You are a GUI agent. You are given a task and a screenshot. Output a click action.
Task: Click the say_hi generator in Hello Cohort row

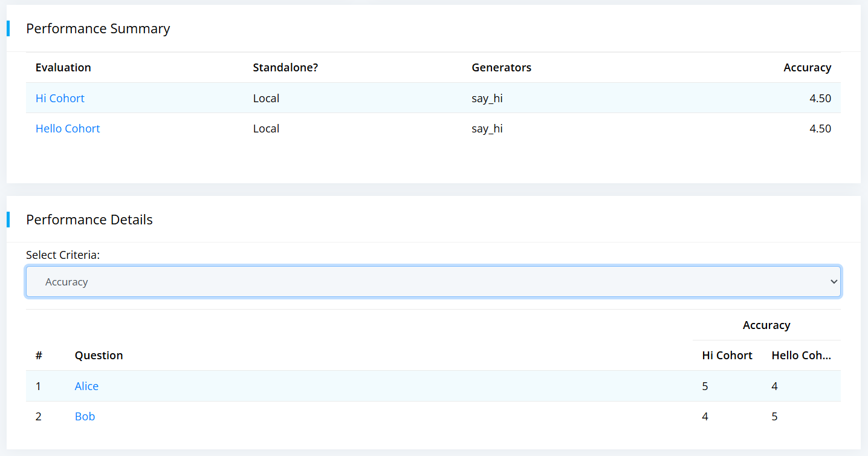point(487,128)
